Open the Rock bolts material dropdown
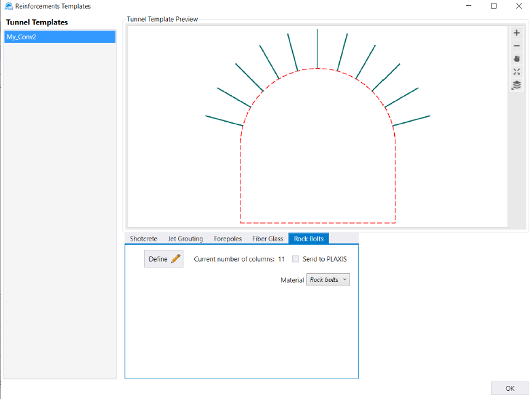 point(328,280)
